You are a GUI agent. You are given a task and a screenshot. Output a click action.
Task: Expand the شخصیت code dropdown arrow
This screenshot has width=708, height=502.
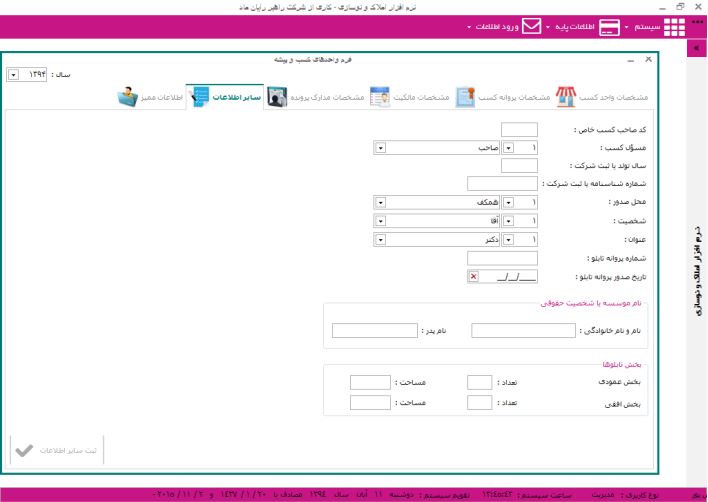pyautogui.click(x=507, y=220)
